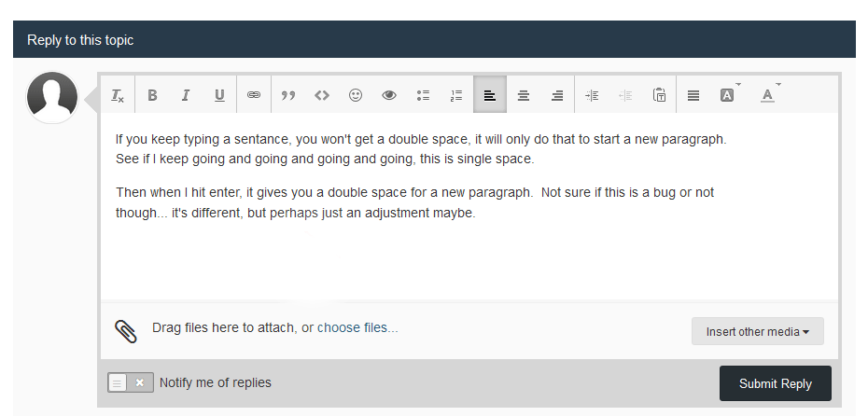Image resolution: width=868 pixels, height=416 pixels.
Task: Click the Remove Format icon
Action: click(118, 95)
